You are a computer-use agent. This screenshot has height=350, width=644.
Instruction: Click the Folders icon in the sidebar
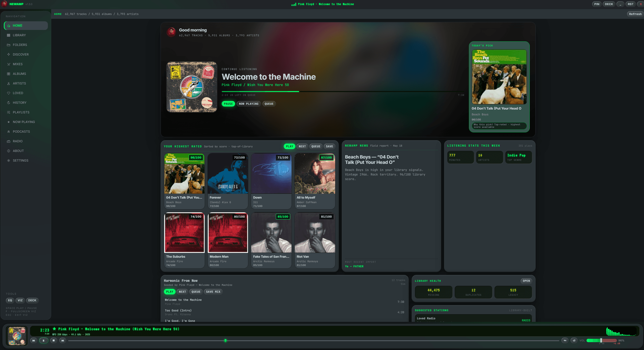(x=9, y=45)
